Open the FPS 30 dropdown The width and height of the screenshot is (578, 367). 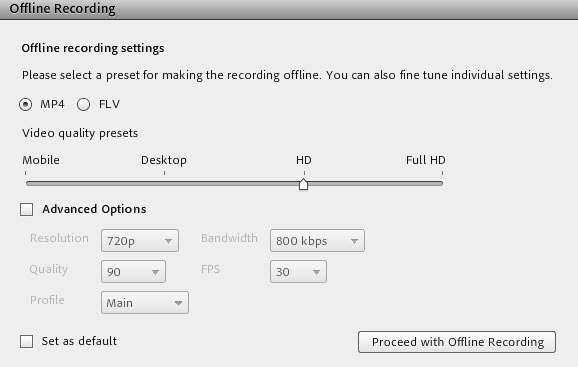click(x=298, y=272)
